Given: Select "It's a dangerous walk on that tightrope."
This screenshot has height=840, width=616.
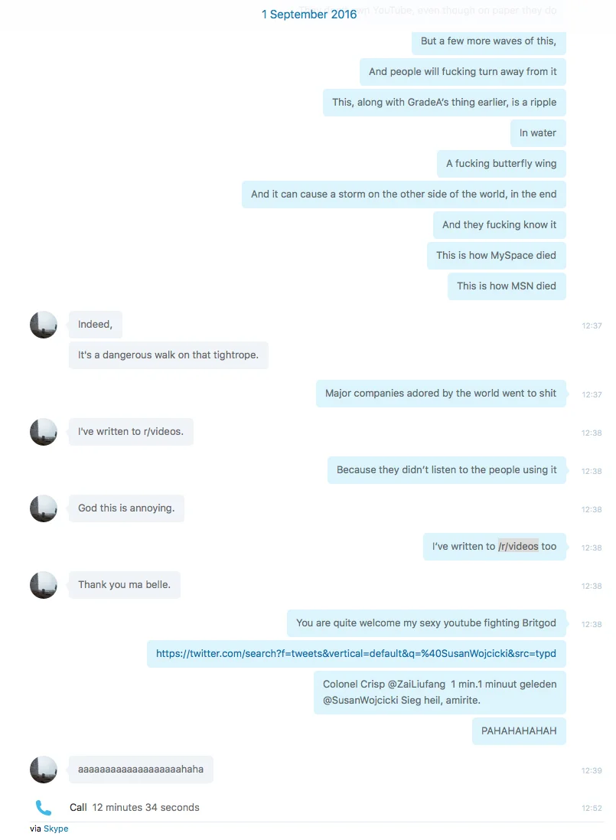Looking at the screenshot, I should [168, 355].
